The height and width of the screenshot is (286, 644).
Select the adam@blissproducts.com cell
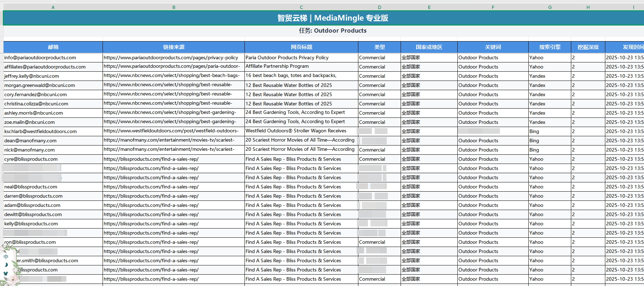coord(53,205)
